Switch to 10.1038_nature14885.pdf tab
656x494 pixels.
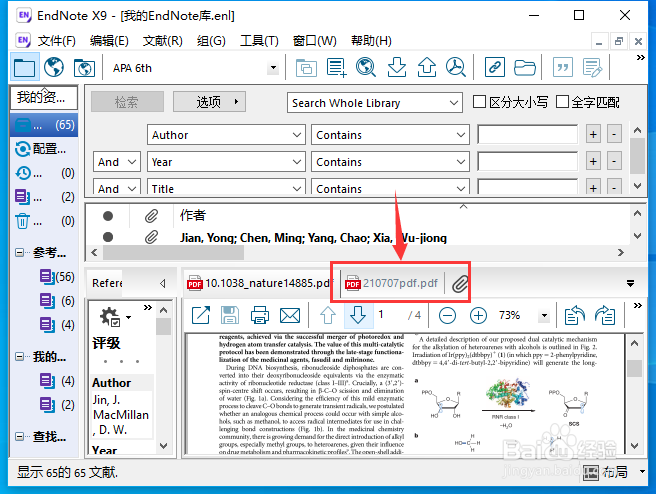tap(260, 283)
